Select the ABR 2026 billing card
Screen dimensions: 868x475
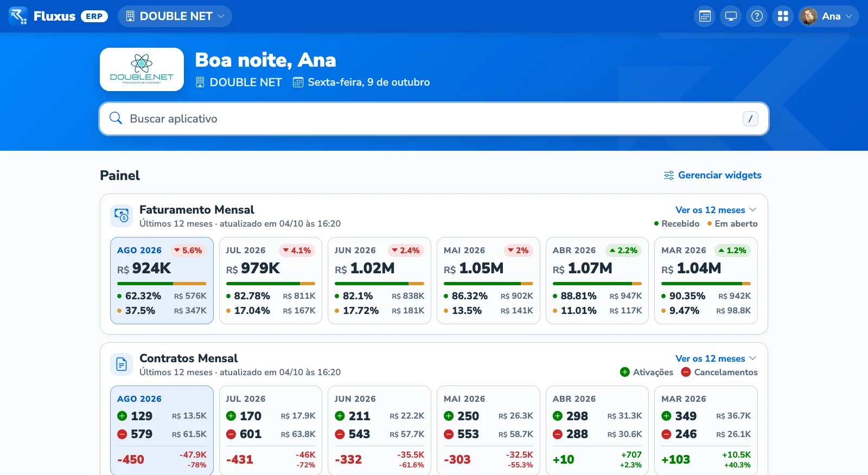coord(597,280)
